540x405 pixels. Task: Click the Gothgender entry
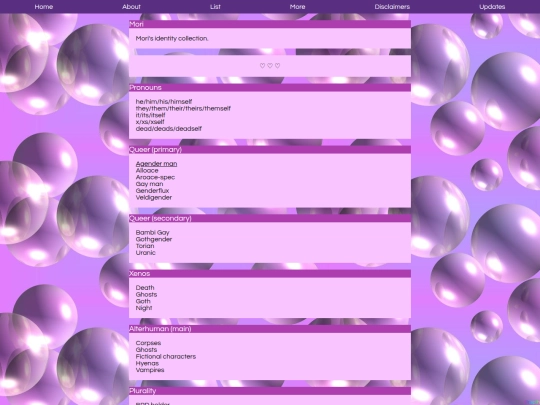coord(154,239)
